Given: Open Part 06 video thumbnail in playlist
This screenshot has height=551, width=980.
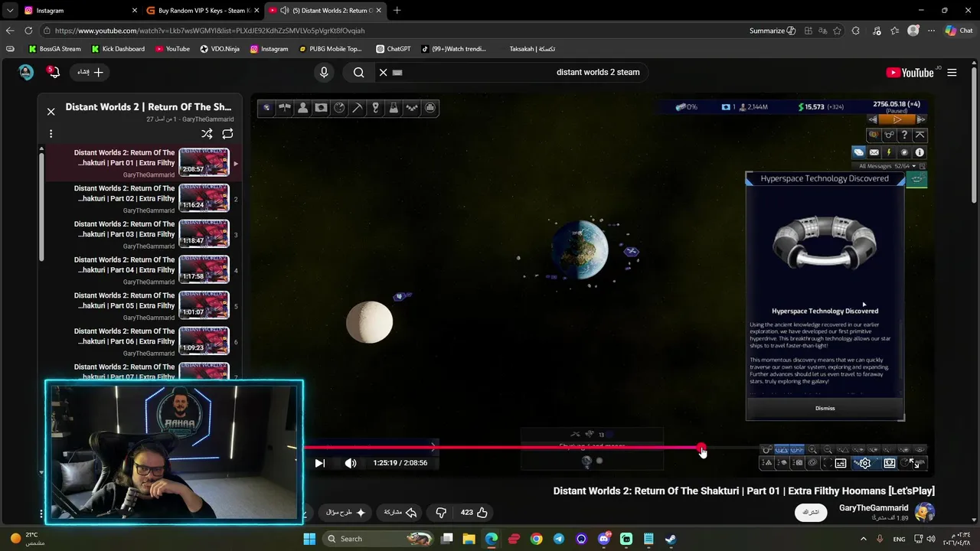Looking at the screenshot, I should tap(204, 341).
